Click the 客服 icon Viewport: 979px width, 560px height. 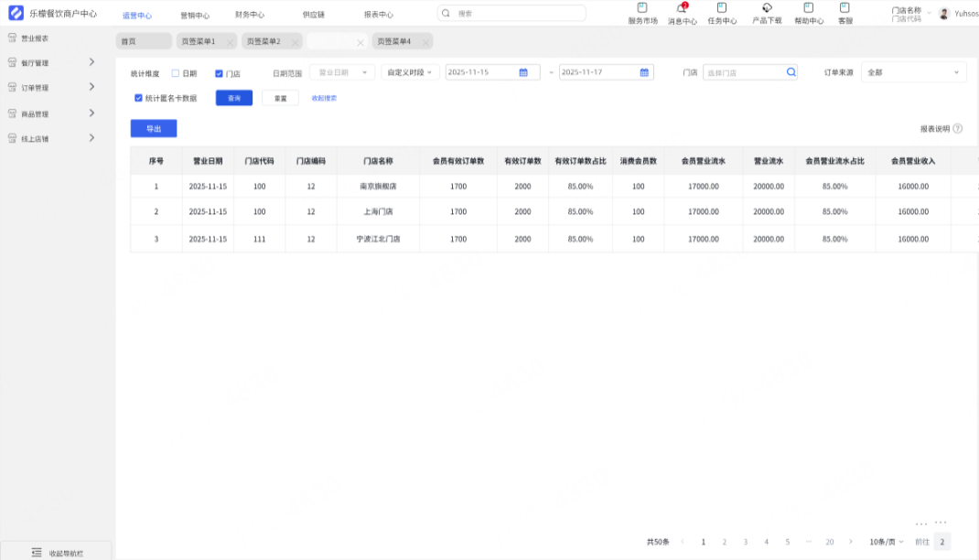pos(845,7)
